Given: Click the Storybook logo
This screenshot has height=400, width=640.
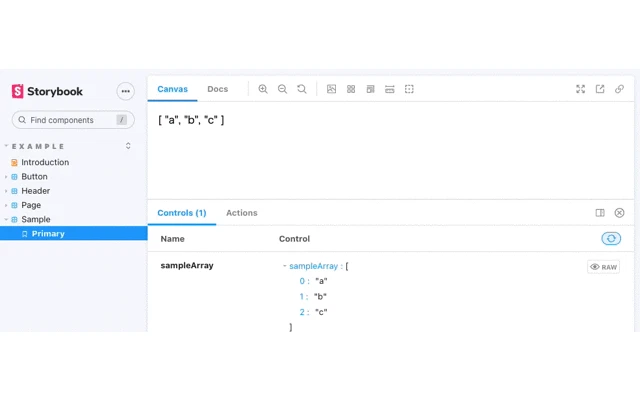Looking at the screenshot, I should (x=47, y=91).
